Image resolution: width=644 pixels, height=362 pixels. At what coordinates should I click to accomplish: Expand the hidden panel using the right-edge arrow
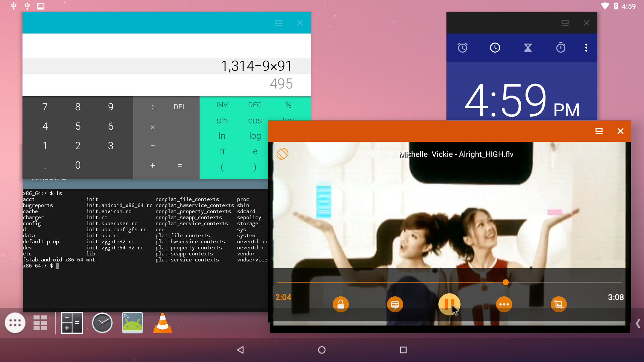point(637,323)
